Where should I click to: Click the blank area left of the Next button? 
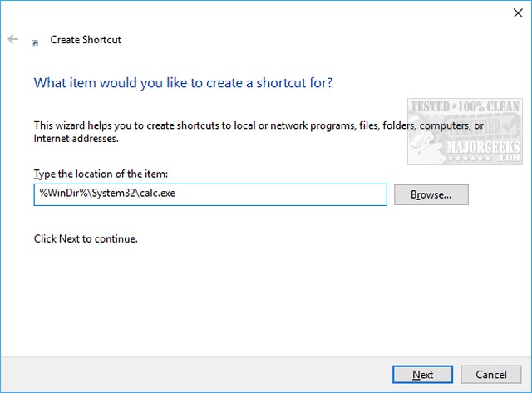249,374
